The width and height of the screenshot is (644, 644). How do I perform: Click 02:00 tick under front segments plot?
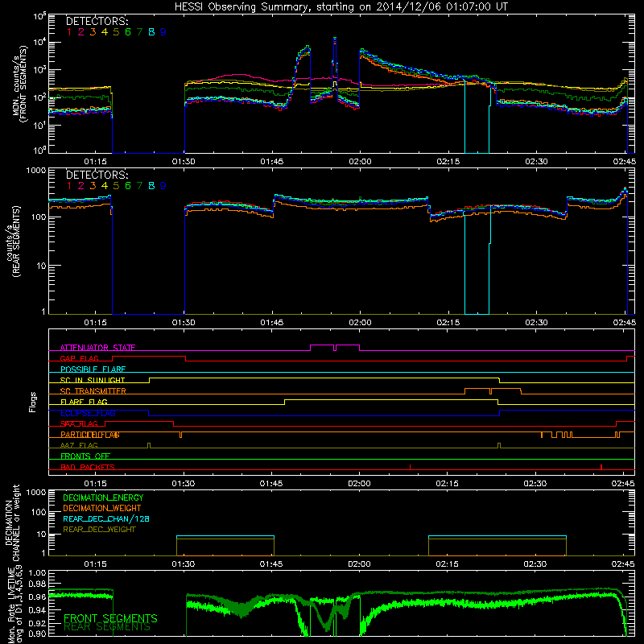coord(360,162)
